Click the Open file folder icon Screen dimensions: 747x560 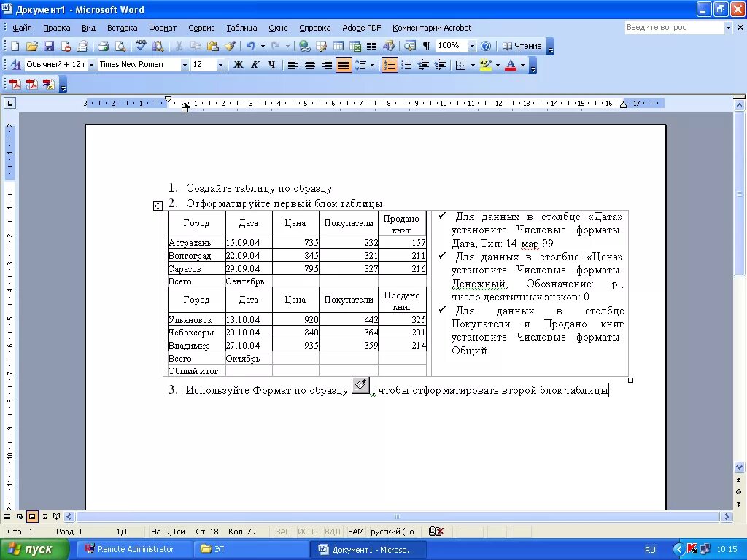(32, 46)
